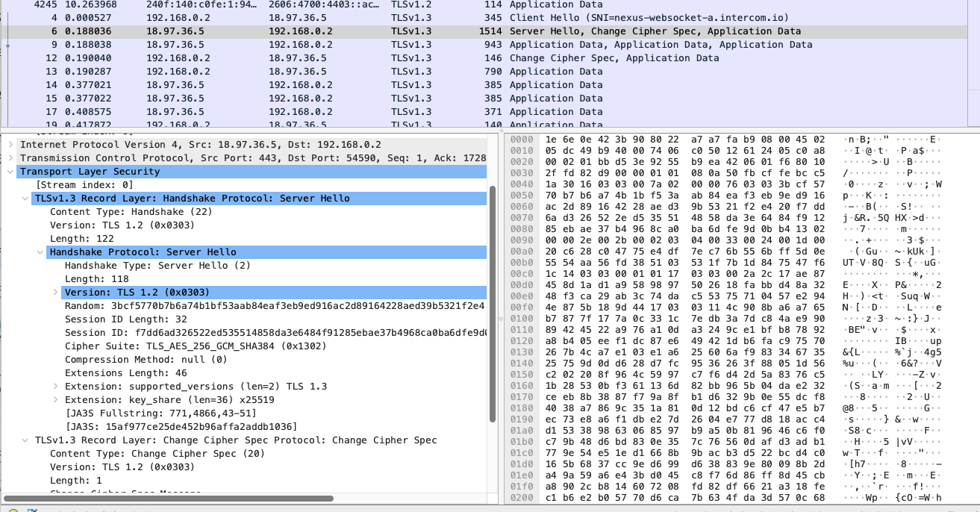Image resolution: width=980 pixels, height=512 pixels.
Task: Expand Extension: supported_versions entry
Action: pyautogui.click(x=54, y=387)
